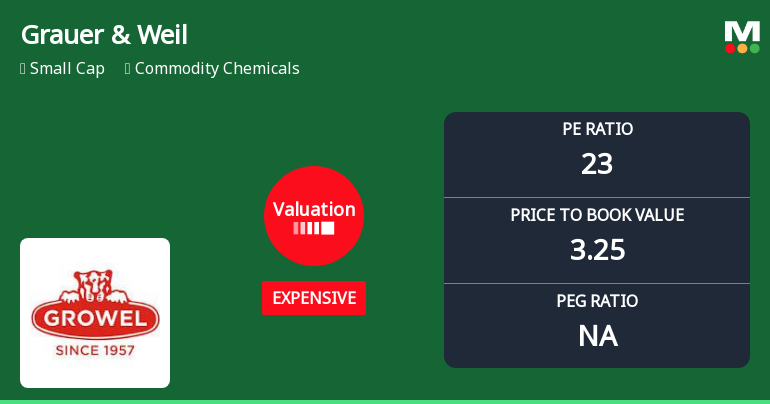Click the small icon before Small Cap
Image resolution: width=770 pixels, height=404 pixels.
click(x=23, y=69)
